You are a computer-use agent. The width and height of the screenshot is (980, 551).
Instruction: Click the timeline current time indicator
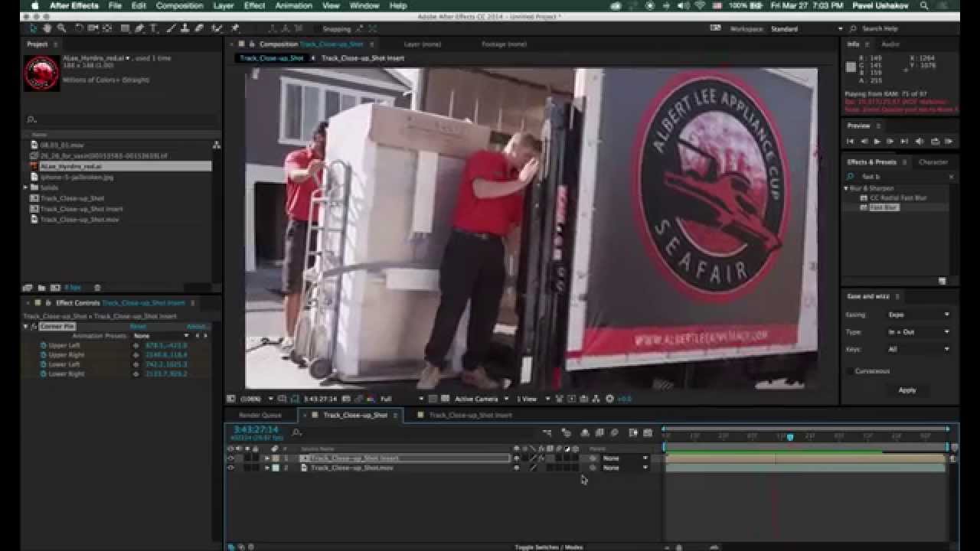790,437
